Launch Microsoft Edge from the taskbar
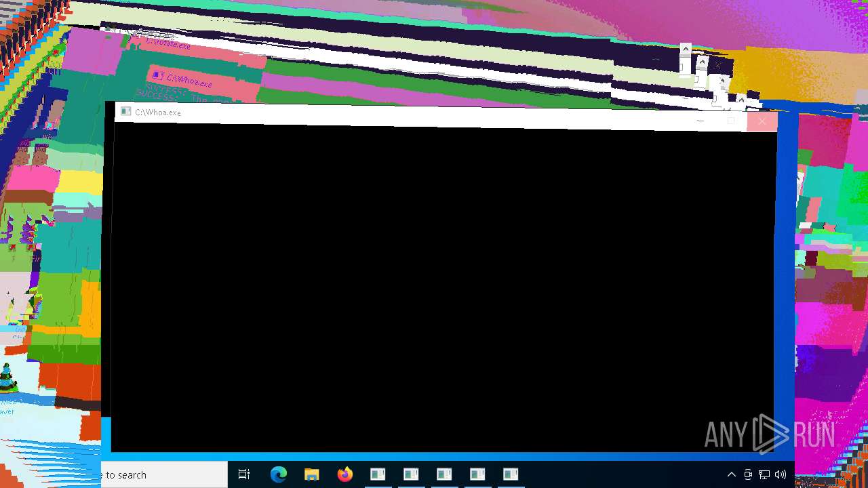Viewport: 868px width, 488px height. (279, 474)
